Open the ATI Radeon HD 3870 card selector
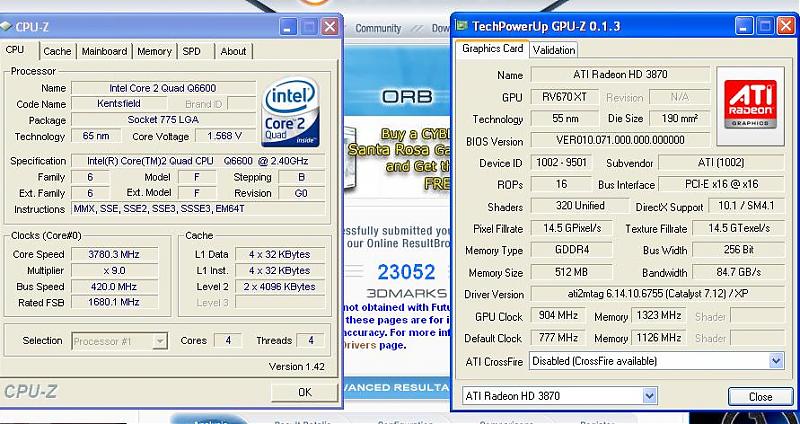This screenshot has height=424, width=800. coord(559,395)
